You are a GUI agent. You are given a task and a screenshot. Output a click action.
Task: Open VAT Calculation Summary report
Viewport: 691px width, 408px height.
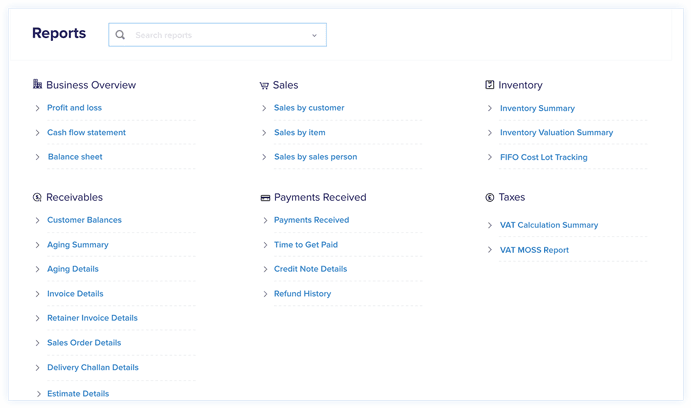click(549, 225)
